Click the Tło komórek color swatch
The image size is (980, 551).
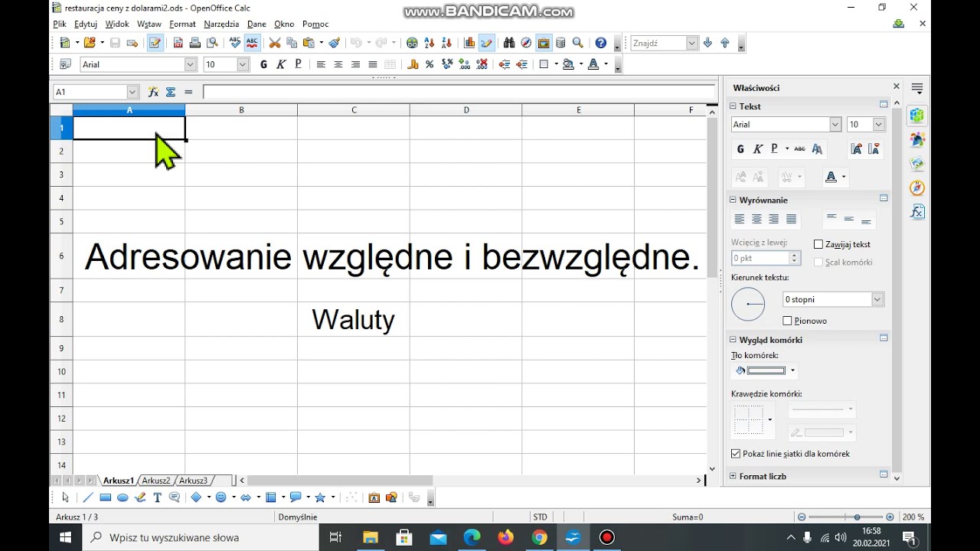(x=766, y=370)
